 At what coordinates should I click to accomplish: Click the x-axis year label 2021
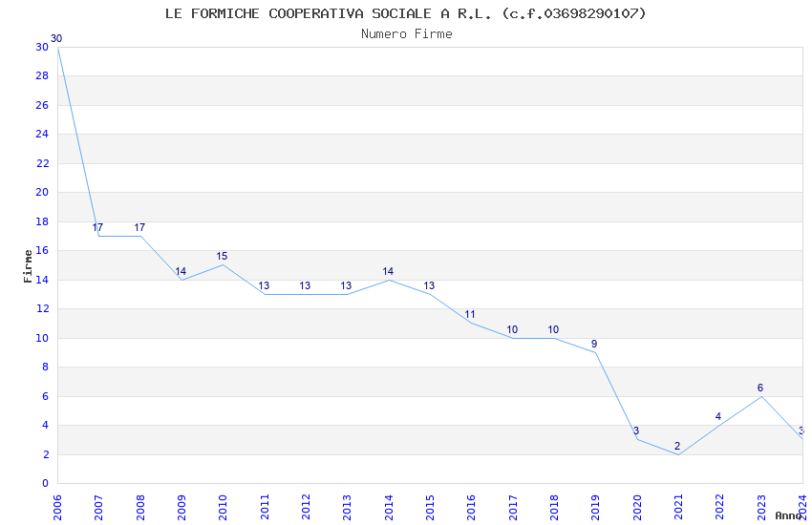[x=678, y=507]
